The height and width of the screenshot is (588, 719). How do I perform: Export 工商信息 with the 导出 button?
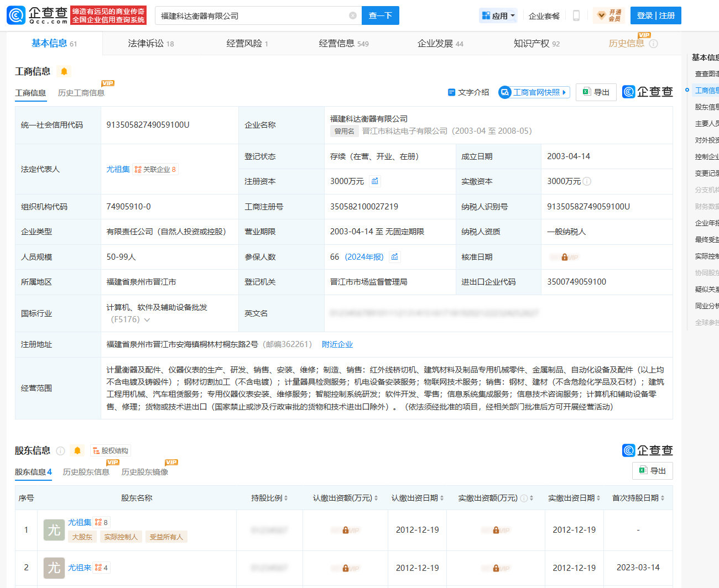[596, 92]
